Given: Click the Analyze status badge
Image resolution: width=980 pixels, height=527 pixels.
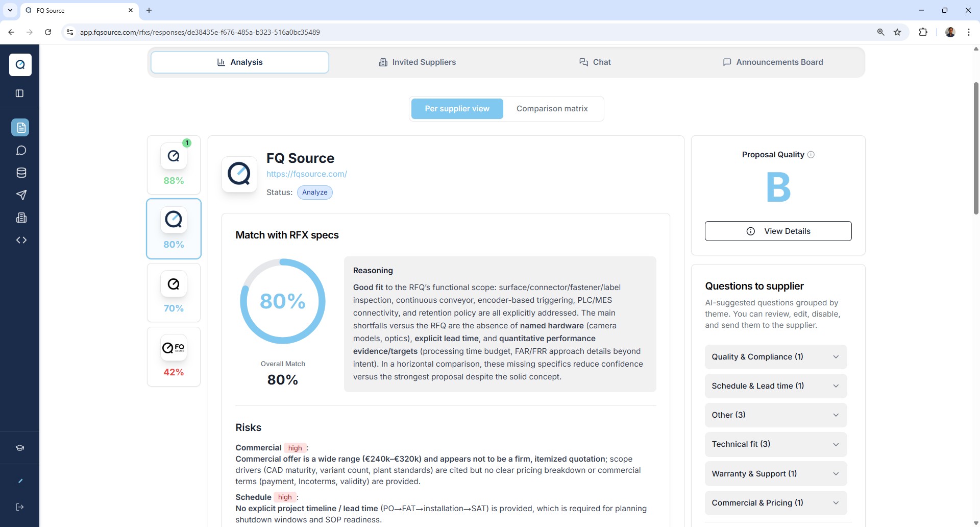Looking at the screenshot, I should (315, 193).
